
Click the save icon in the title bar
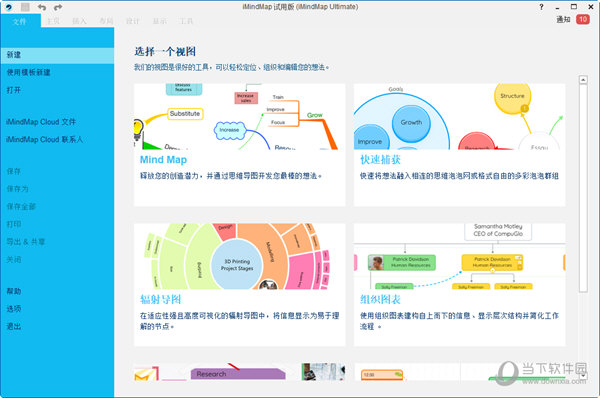click(25, 7)
